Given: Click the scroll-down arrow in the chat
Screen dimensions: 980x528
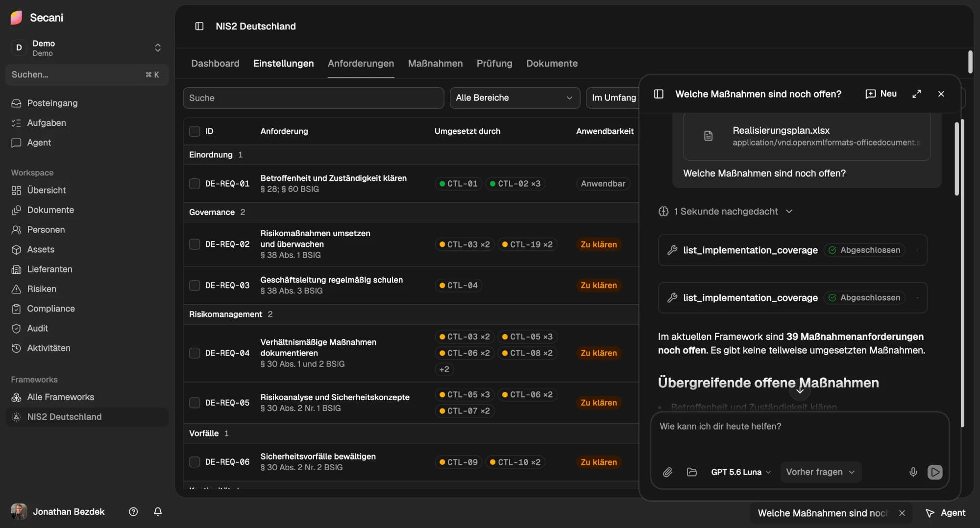Looking at the screenshot, I should pyautogui.click(x=800, y=390).
